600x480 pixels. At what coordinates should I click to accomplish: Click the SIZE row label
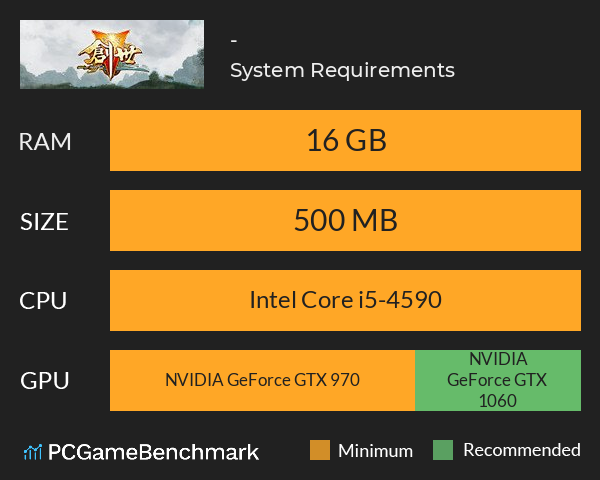pyautogui.click(x=44, y=222)
